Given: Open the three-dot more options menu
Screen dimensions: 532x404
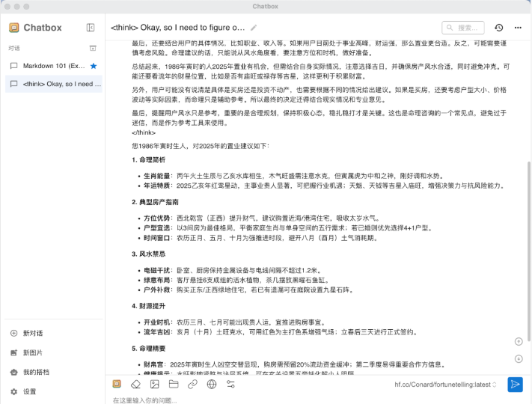Looking at the screenshot, I should pos(518,28).
